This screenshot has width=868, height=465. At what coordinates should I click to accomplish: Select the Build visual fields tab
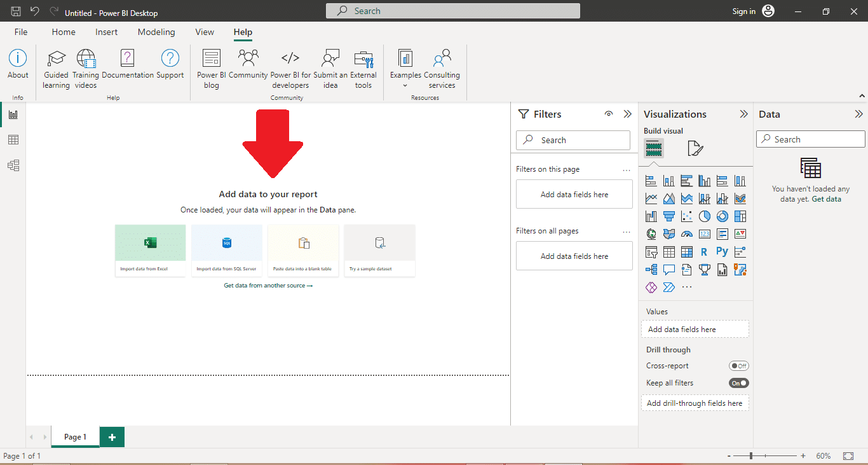click(x=654, y=149)
